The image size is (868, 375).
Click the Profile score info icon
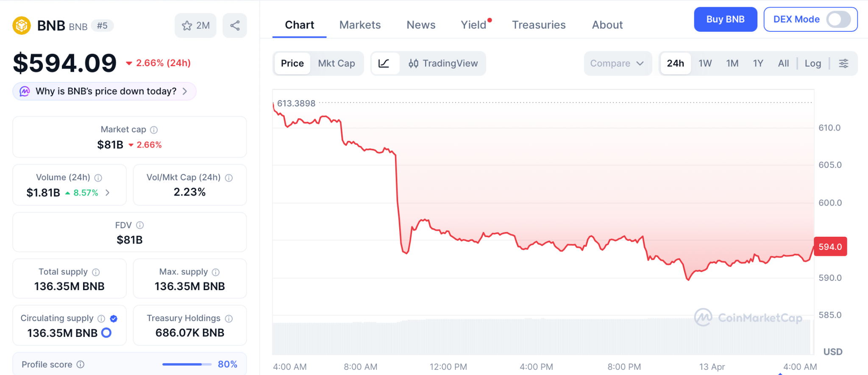pyautogui.click(x=81, y=364)
